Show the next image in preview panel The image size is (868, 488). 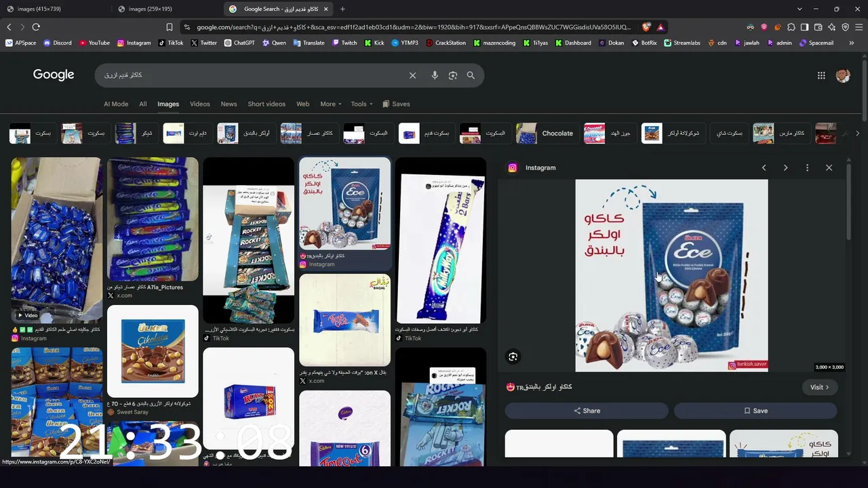[x=785, y=167]
